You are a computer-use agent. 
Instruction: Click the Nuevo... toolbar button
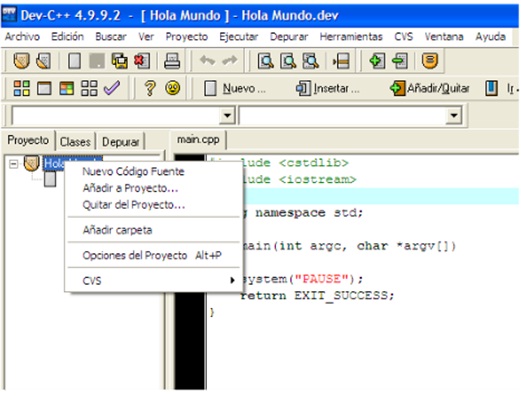[x=234, y=88]
